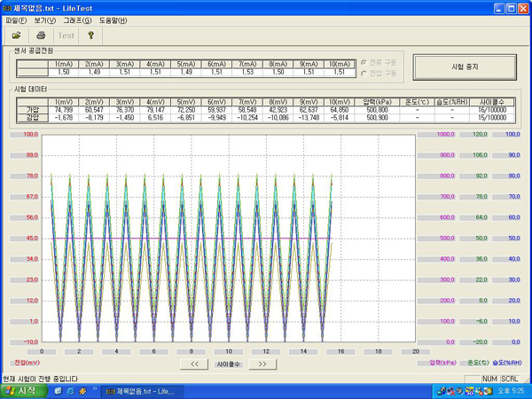The image size is (532, 399).
Task: Click the LifeTest taskbar button
Action: click(142, 391)
